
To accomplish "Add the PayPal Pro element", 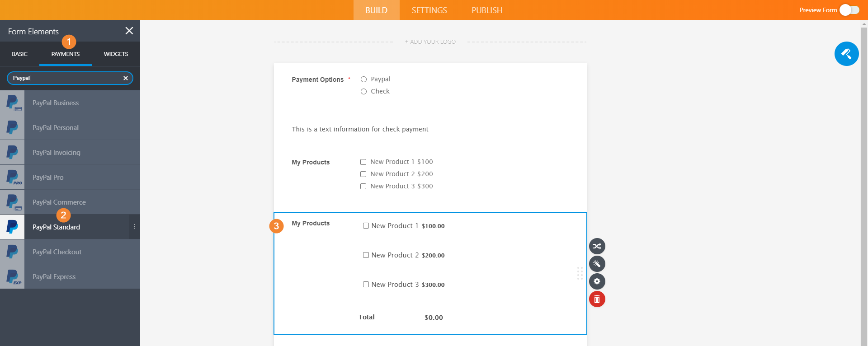I will click(70, 177).
